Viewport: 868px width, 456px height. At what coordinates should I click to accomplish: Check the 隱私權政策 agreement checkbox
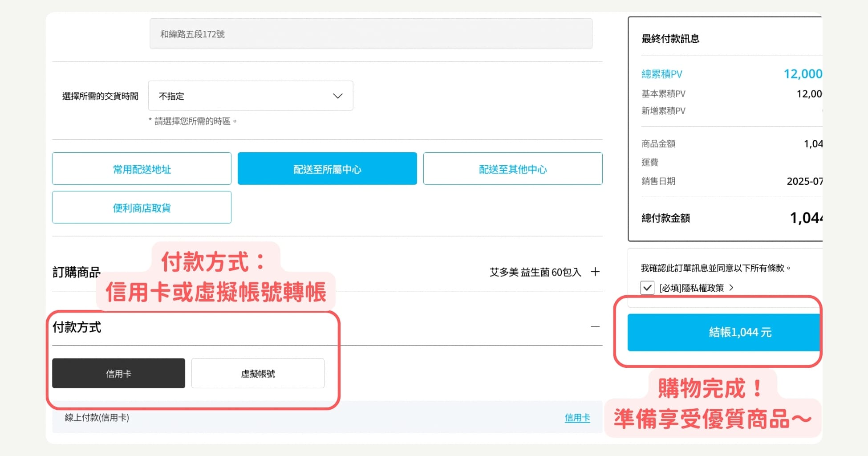tap(647, 288)
